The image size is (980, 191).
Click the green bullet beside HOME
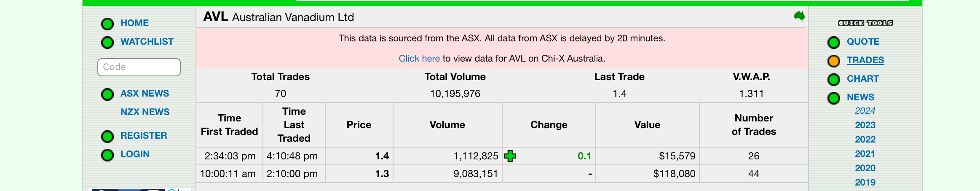[107, 24]
